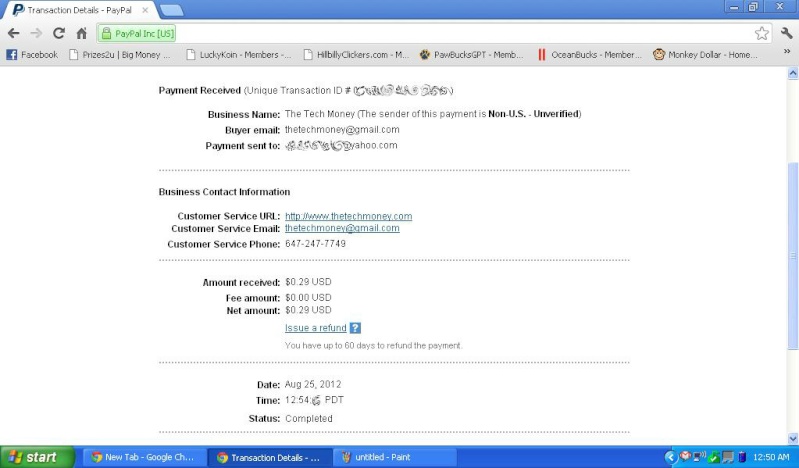
Task: Close the Transaction Details - PayPal tab
Action: point(145,10)
